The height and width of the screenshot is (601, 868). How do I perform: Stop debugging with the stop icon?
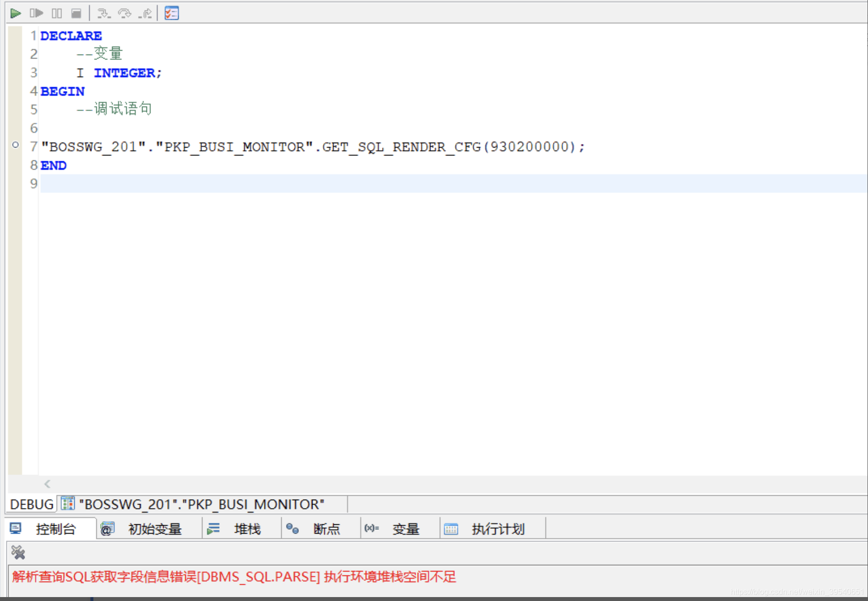tap(76, 13)
